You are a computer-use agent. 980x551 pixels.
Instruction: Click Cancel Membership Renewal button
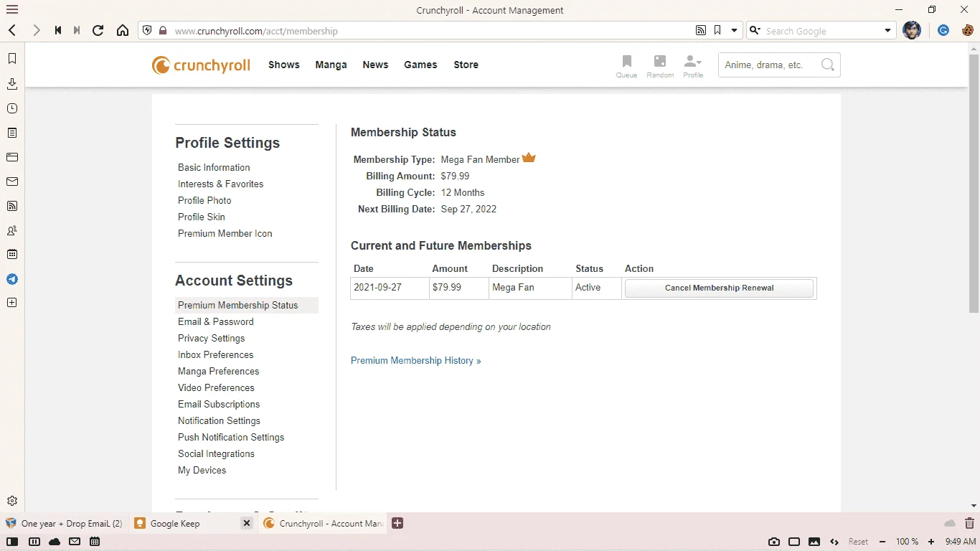719,288
